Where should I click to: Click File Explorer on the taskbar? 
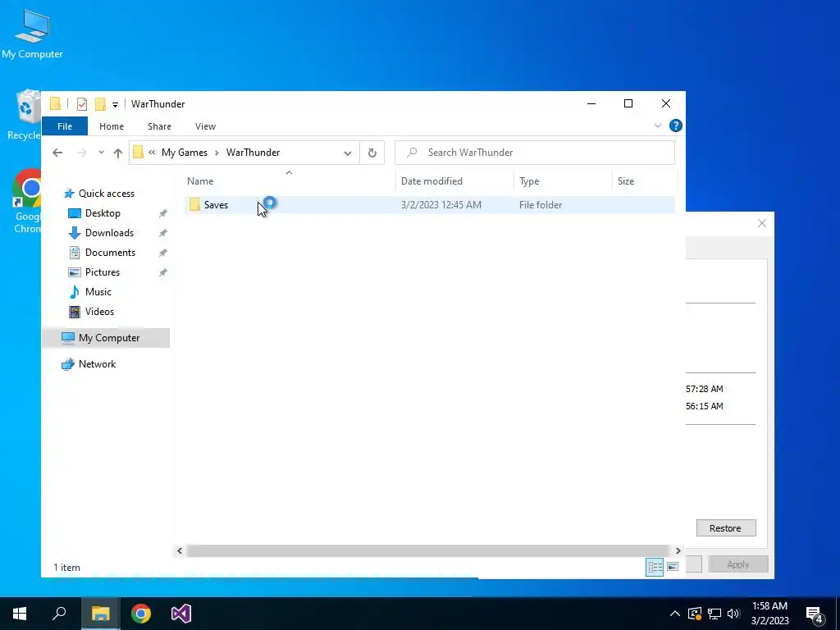100,614
